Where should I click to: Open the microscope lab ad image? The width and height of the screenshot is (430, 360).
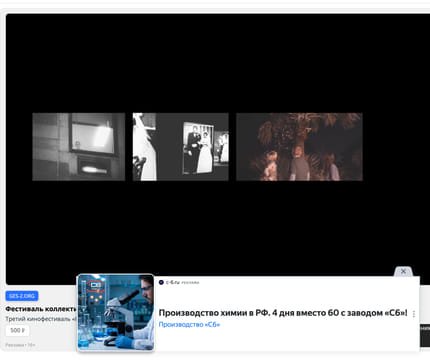click(x=116, y=312)
